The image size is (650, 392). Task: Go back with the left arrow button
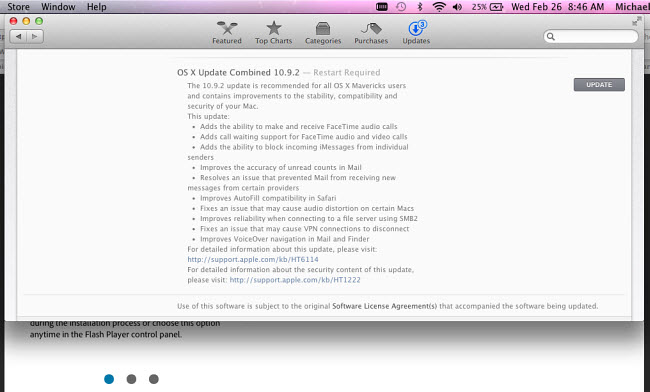pyautogui.click(x=18, y=36)
